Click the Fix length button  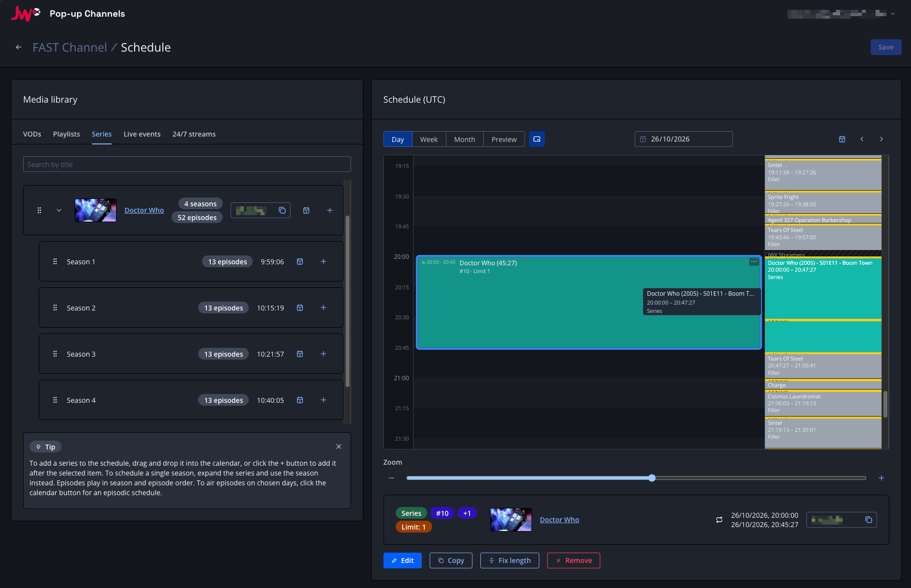point(509,560)
